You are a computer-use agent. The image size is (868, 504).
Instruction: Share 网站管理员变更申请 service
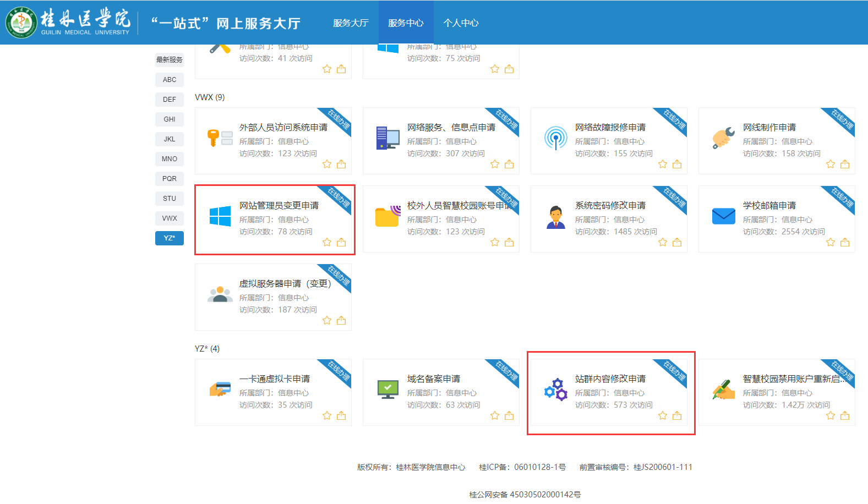tap(341, 242)
